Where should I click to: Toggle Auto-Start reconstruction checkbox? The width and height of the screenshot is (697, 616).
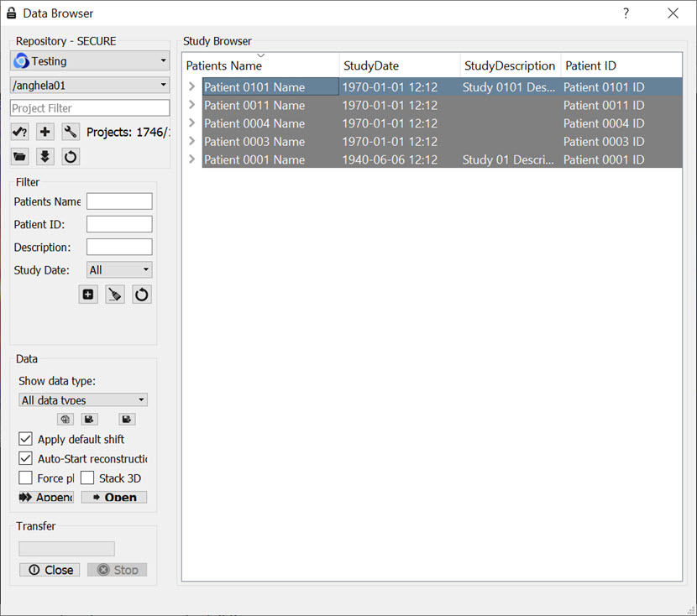click(26, 459)
